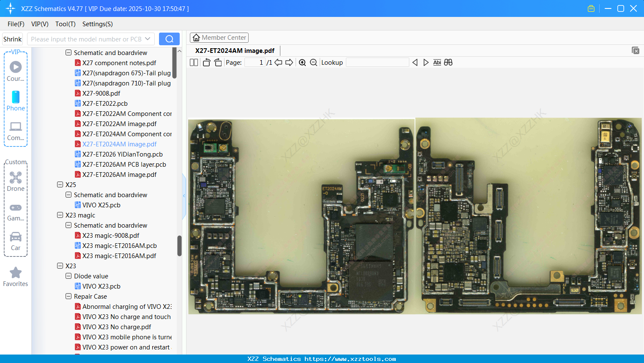Rotate the page counterclockwise
This screenshot has width=644, height=363.
coord(206,63)
